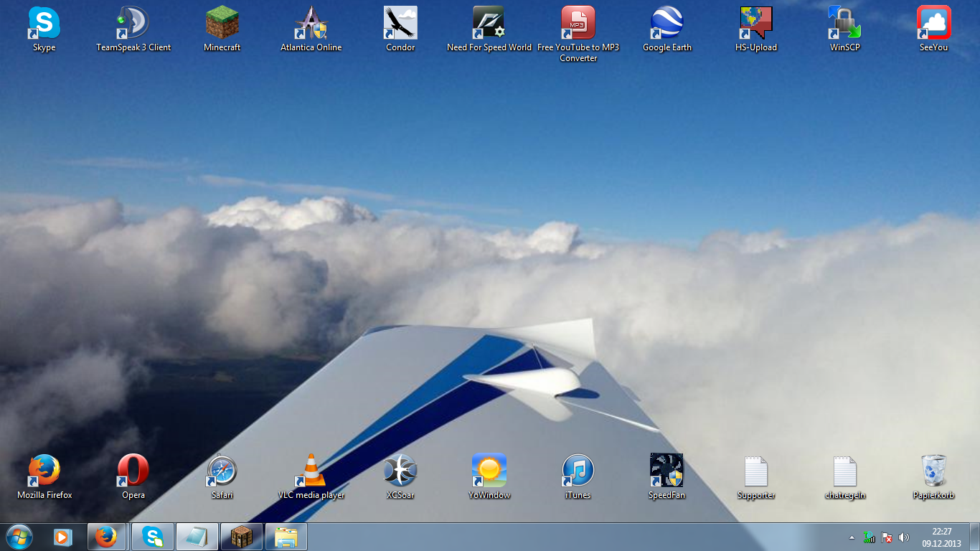The image size is (980, 551).
Task: Select the SeeYou desktop shortcut
Action: (933, 24)
